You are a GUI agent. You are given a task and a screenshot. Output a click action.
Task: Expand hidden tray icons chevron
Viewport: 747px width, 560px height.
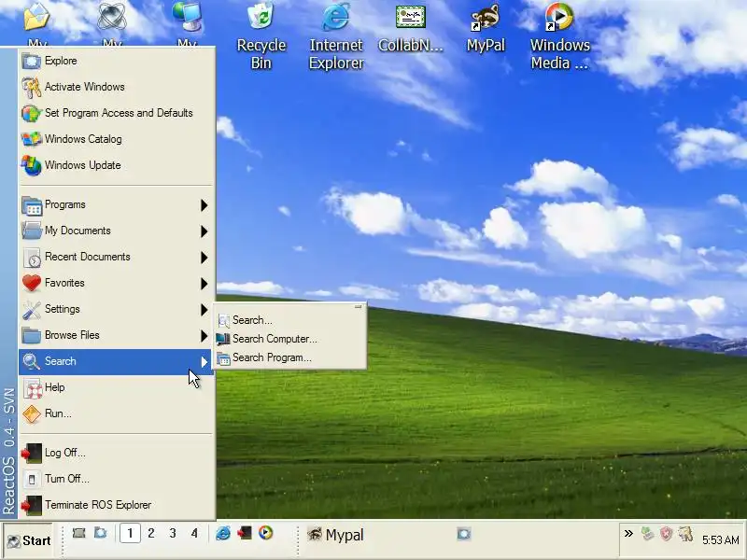(x=628, y=533)
